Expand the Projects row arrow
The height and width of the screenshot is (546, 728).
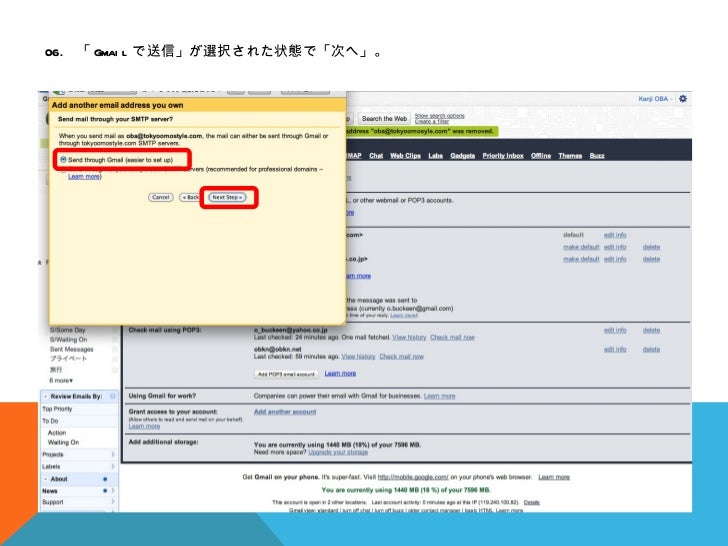[x=113, y=454]
